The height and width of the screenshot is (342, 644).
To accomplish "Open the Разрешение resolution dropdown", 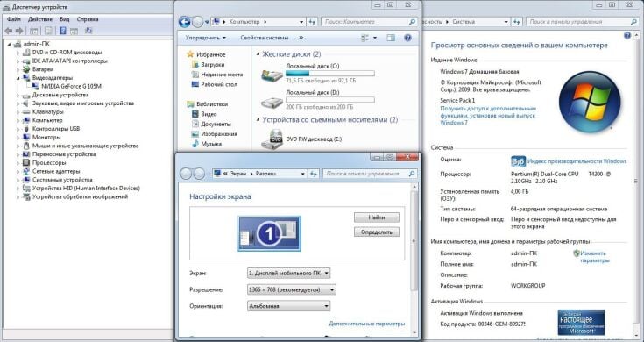I will [x=292, y=289].
